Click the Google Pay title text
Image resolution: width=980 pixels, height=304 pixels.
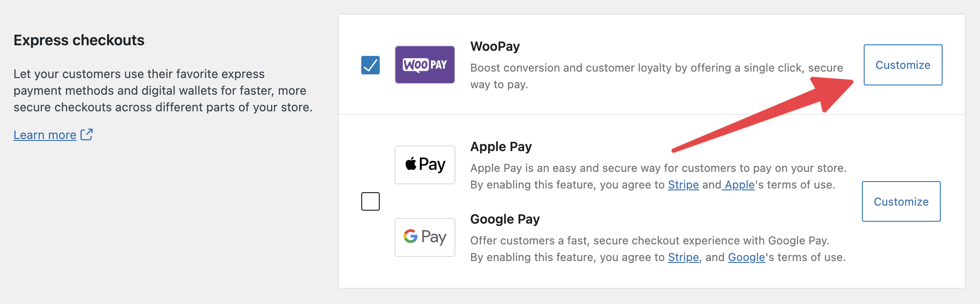pos(505,219)
